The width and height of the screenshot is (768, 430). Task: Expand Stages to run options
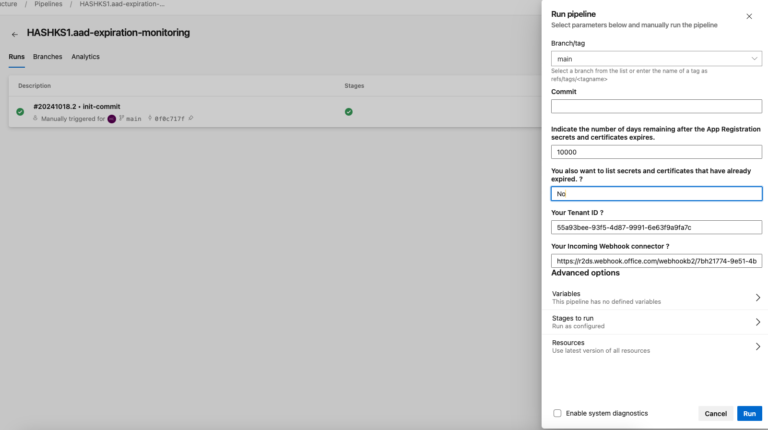pos(656,322)
